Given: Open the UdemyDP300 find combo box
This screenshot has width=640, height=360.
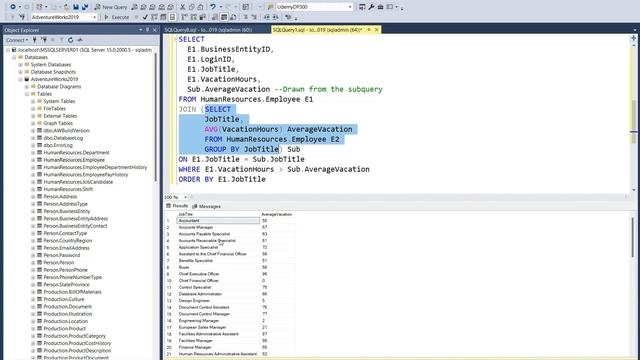Looking at the screenshot, I should click(350, 7).
